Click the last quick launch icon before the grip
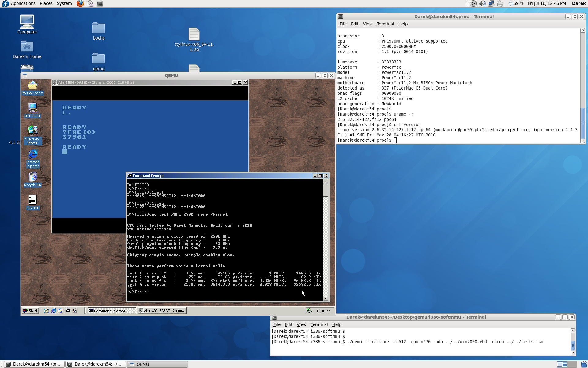The image size is (588, 368). click(75, 311)
